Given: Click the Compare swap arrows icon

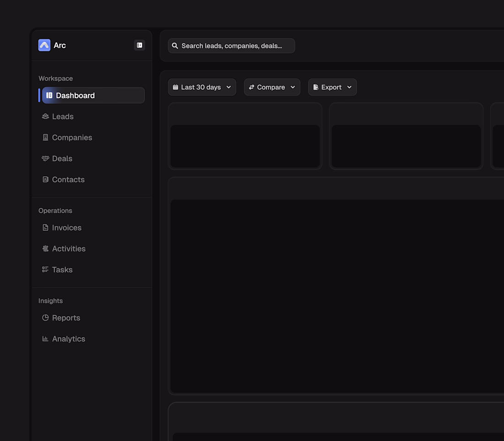Looking at the screenshot, I should [x=252, y=87].
